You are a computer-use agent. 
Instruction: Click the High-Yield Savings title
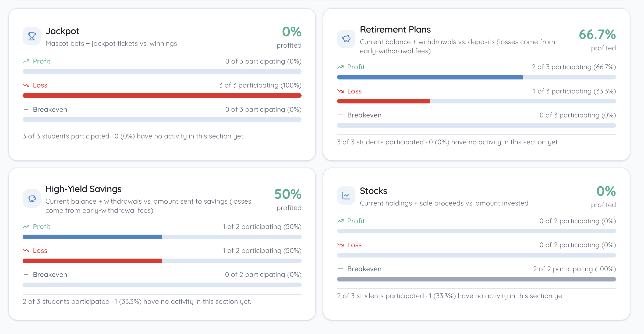83,189
